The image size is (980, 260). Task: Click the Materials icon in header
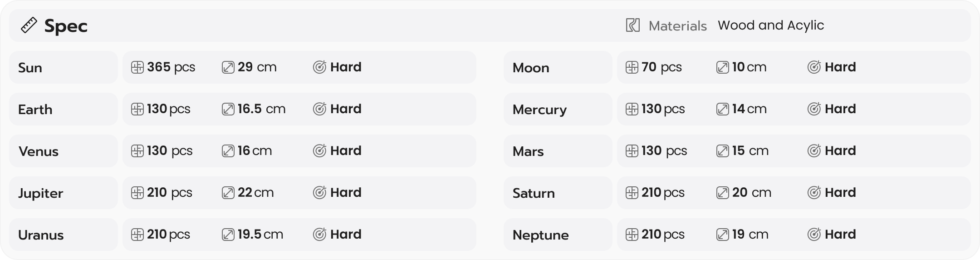click(632, 25)
